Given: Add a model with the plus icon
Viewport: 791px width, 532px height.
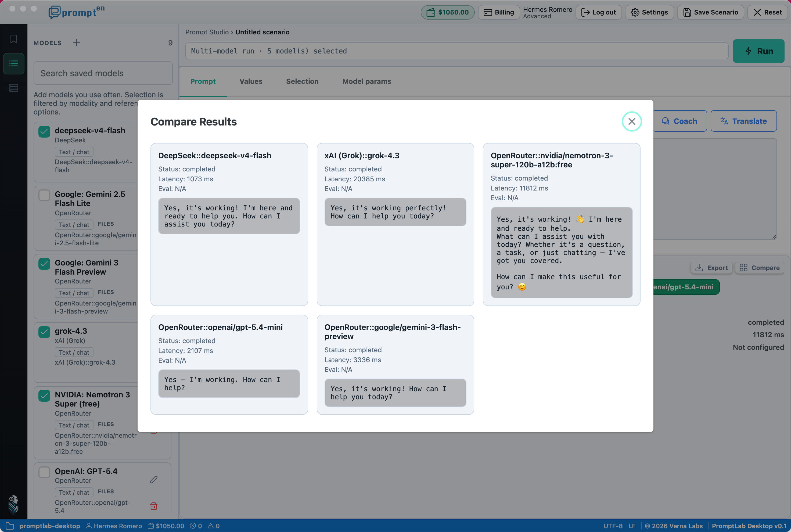Looking at the screenshot, I should 76,43.
